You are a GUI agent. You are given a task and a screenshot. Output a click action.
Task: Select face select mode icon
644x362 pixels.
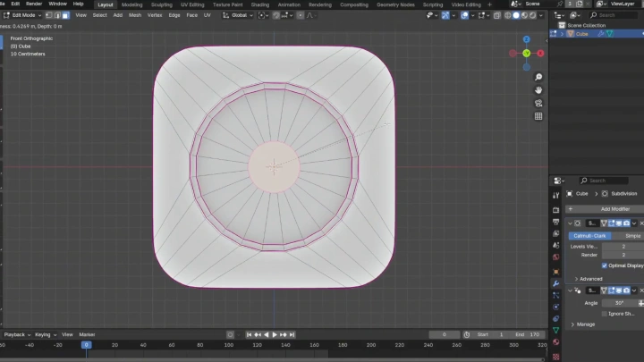[x=65, y=15]
